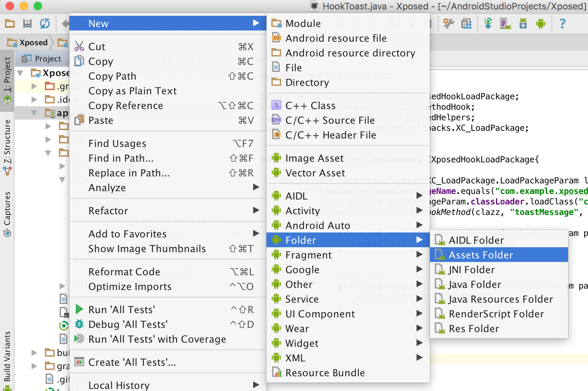This screenshot has width=588, height=391.
Task: Open the Refactor submenu
Action: tap(168, 211)
